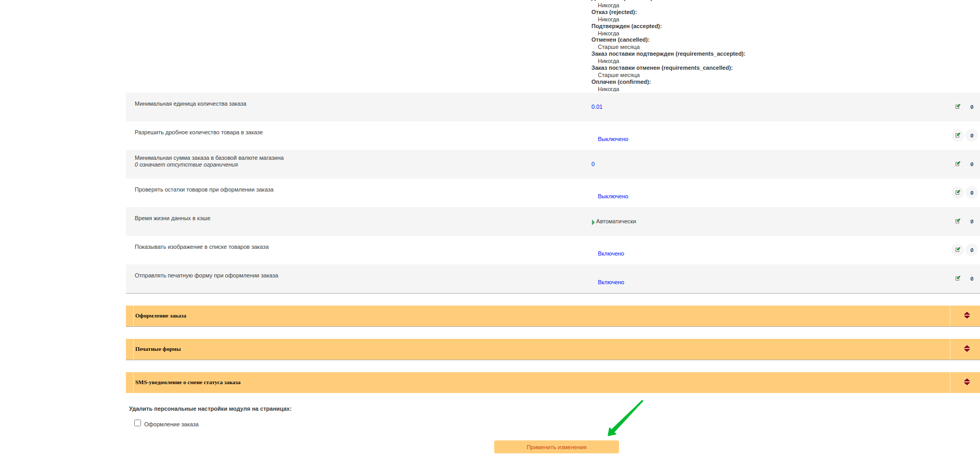Open the 0.01 minimum unit value

(597, 107)
